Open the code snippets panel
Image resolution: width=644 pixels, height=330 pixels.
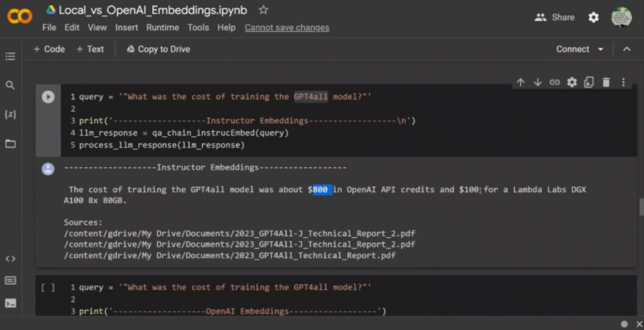coord(10,258)
